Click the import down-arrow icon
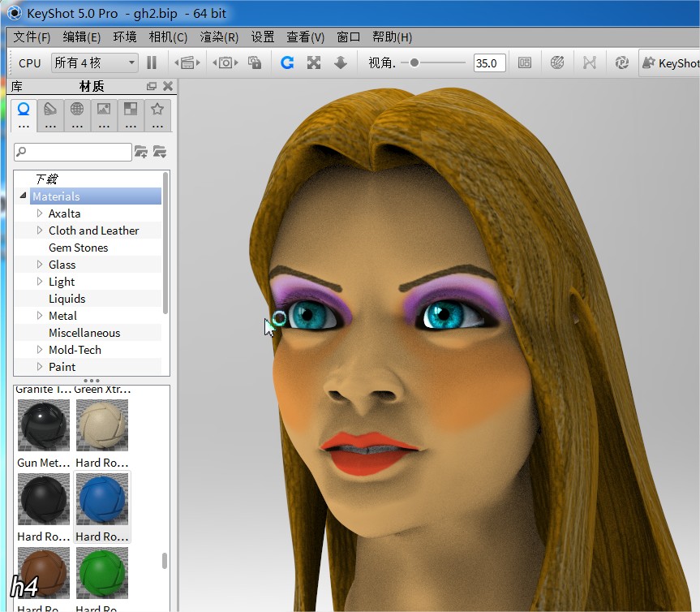The width and height of the screenshot is (700, 612). (x=341, y=62)
